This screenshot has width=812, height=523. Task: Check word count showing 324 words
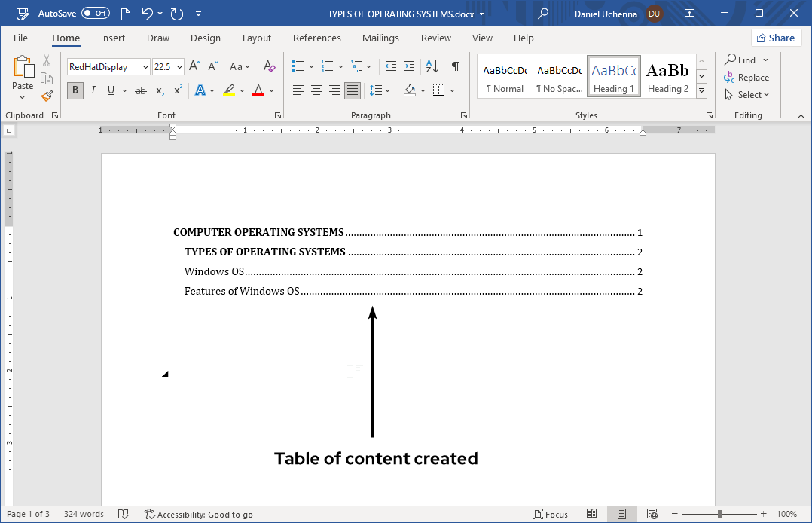83,514
